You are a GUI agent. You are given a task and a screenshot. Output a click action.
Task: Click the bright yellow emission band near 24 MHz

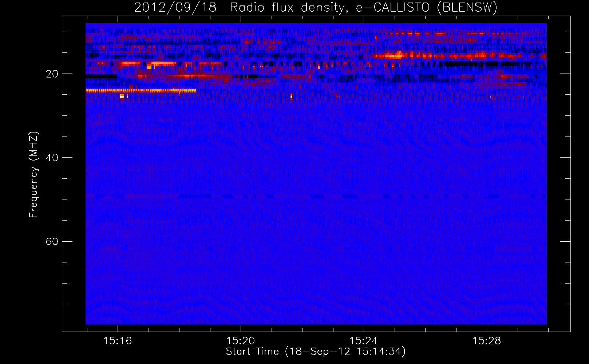pos(141,91)
